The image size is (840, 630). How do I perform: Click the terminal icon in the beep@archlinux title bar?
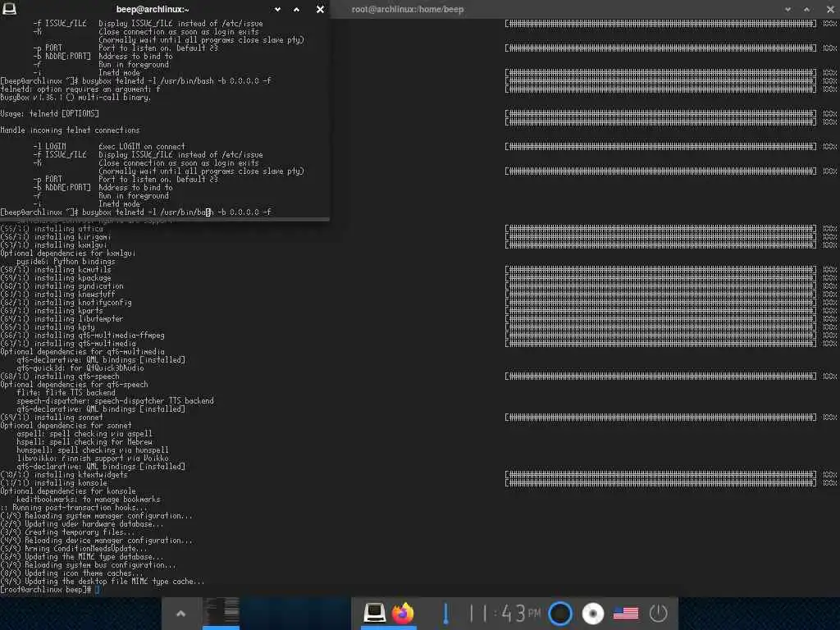point(9,8)
